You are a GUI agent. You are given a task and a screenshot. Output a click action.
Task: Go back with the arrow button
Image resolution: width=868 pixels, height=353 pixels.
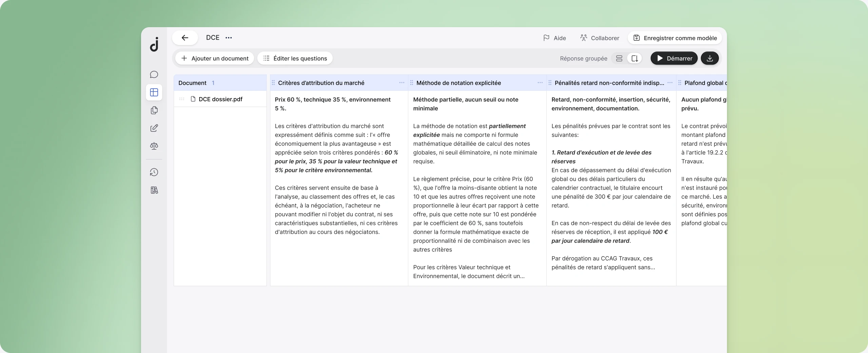pos(185,38)
